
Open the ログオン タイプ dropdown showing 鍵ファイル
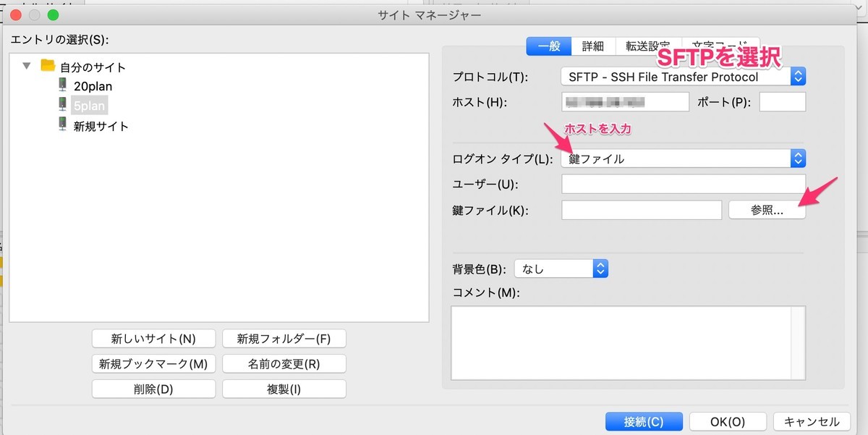coord(683,159)
